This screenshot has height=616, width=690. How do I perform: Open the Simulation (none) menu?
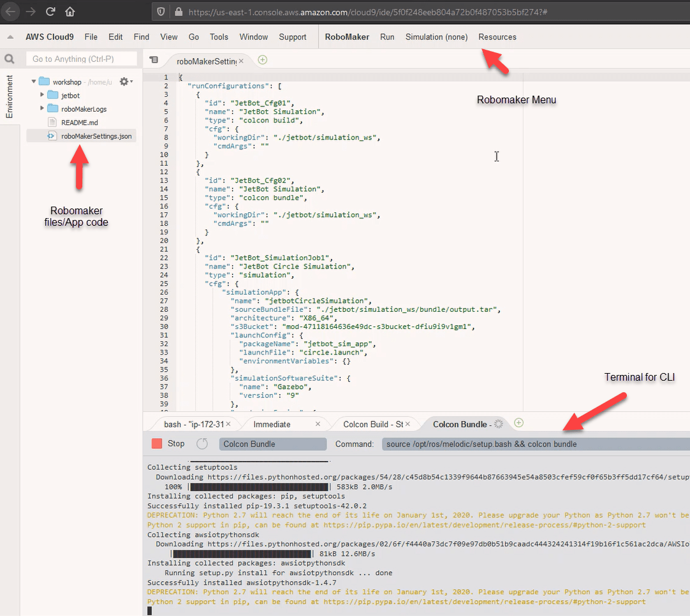(436, 37)
